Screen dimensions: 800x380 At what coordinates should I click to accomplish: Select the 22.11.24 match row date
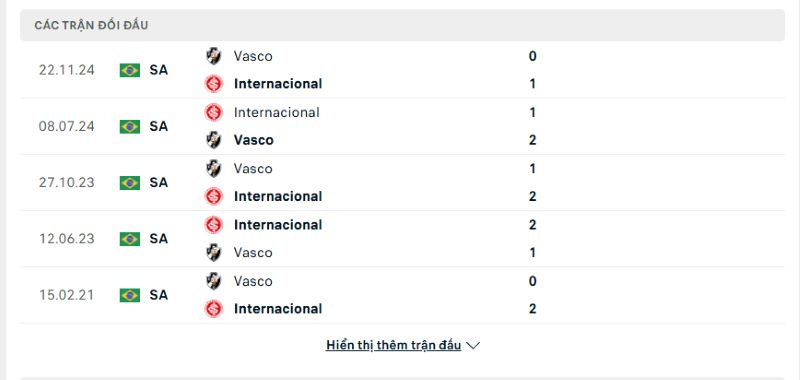click(x=67, y=70)
